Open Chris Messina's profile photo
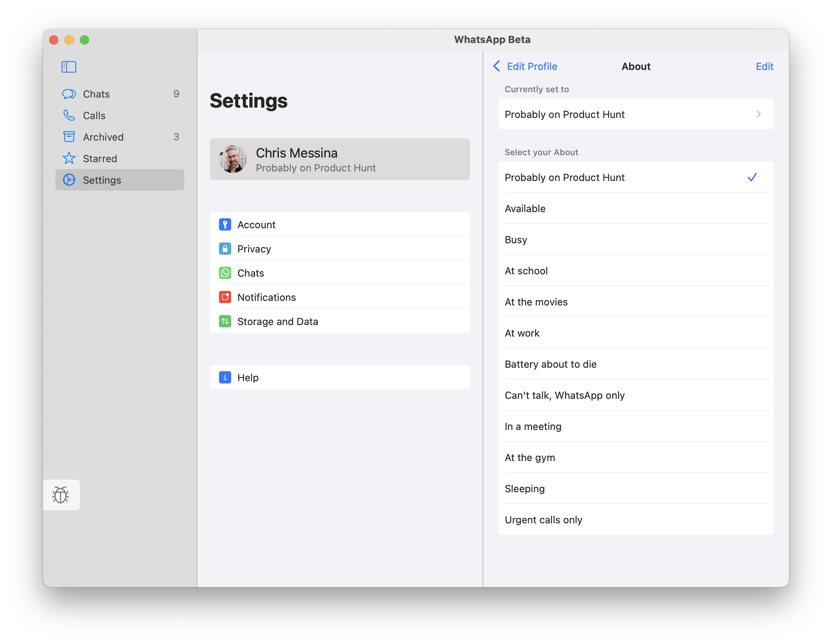This screenshot has height=644, width=832. [233, 159]
